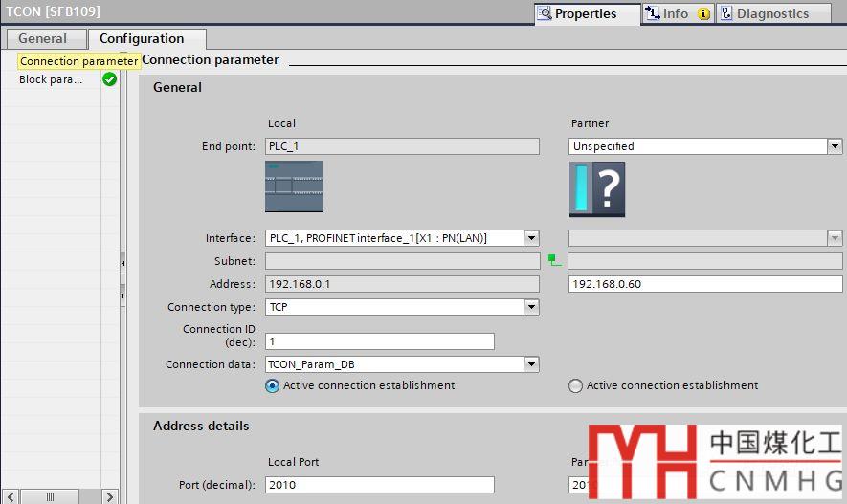Click the local Address 192.168.0.1 field

(402, 284)
